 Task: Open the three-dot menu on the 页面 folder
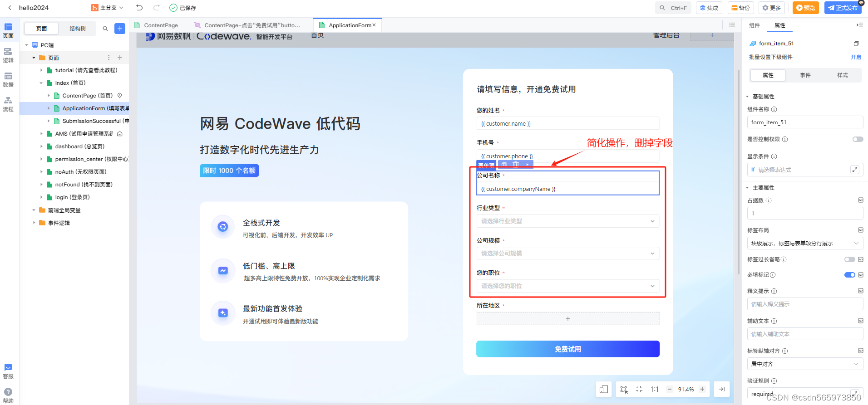[x=108, y=58]
